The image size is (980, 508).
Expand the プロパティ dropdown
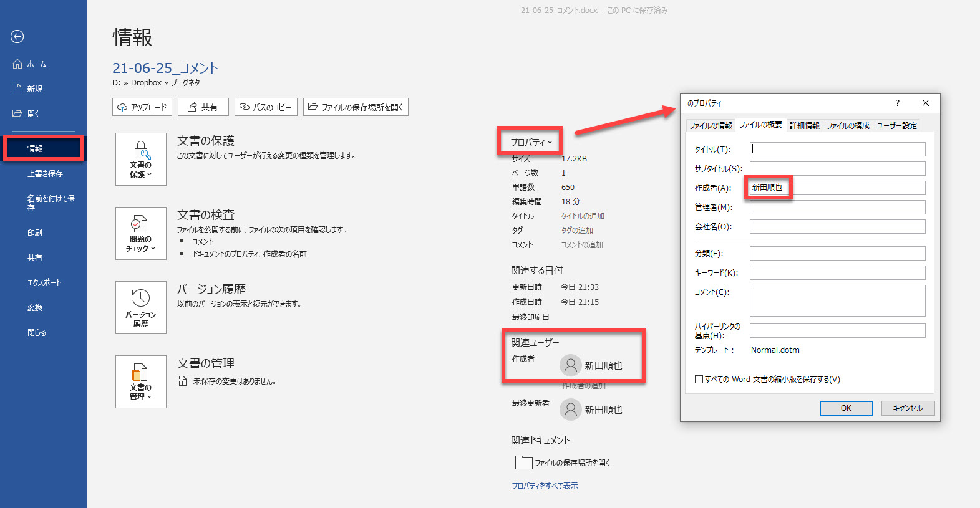point(530,142)
